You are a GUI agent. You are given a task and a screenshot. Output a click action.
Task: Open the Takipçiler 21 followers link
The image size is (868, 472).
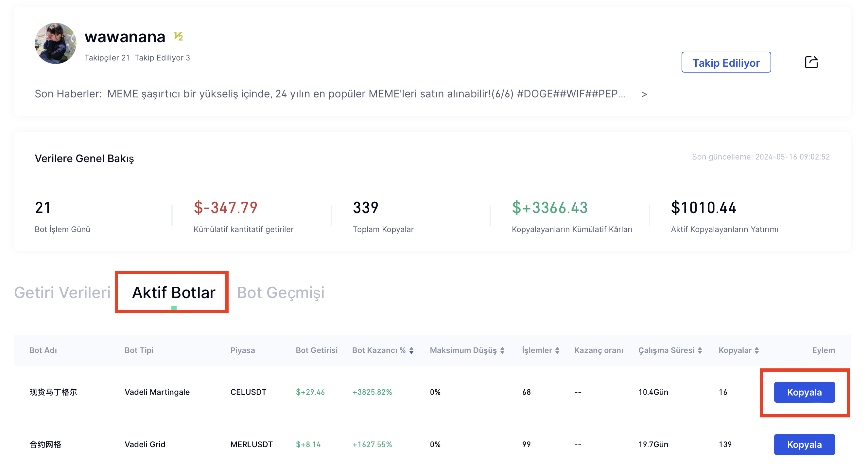pyautogui.click(x=107, y=58)
